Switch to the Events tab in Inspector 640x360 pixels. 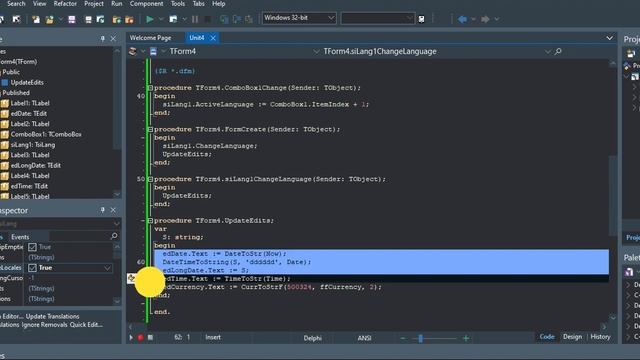click(x=20, y=237)
